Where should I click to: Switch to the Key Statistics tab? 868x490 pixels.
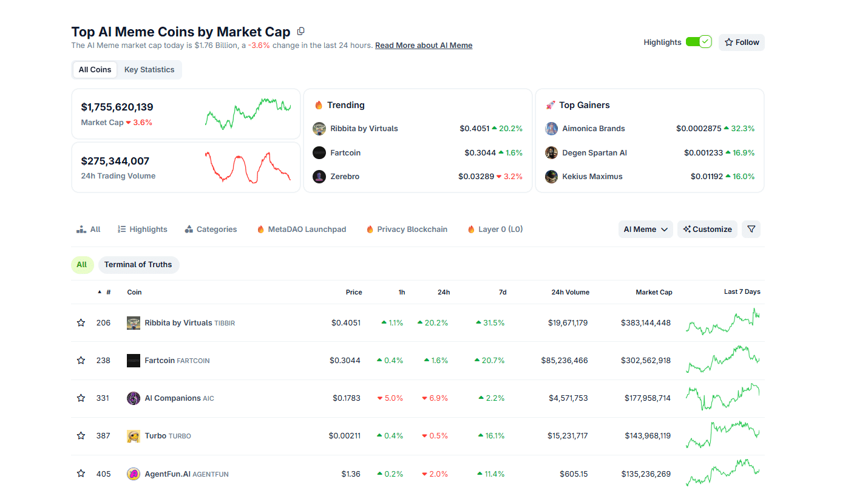tap(149, 69)
